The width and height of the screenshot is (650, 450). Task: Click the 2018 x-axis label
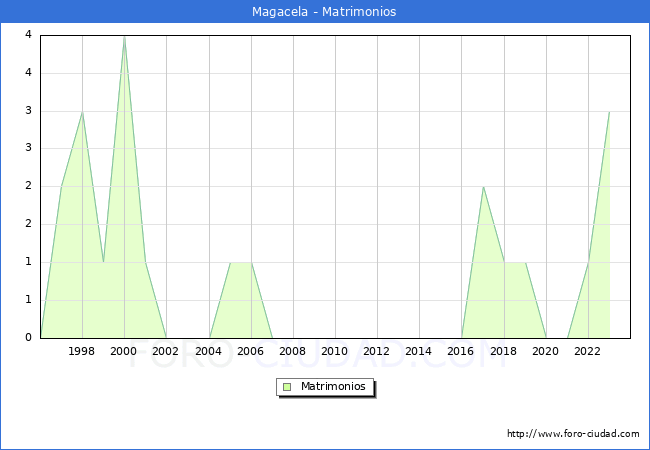point(503,351)
